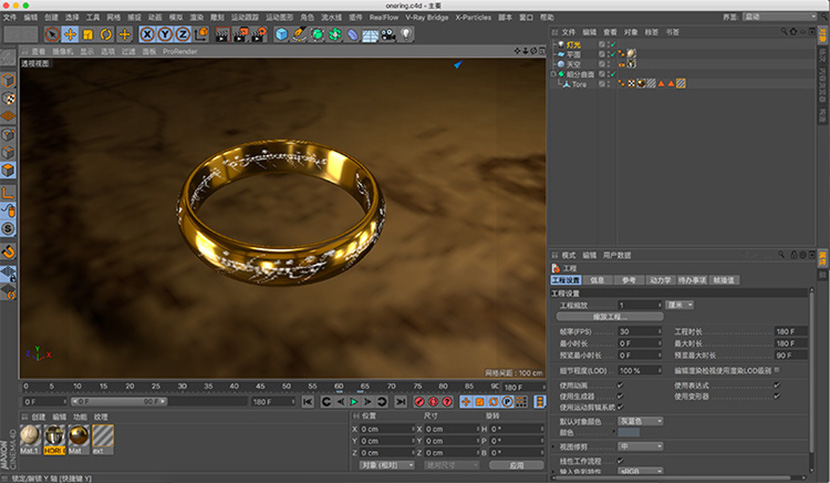Open the sRGB color profile dropdown
The height and width of the screenshot is (483, 830).
[x=640, y=471]
